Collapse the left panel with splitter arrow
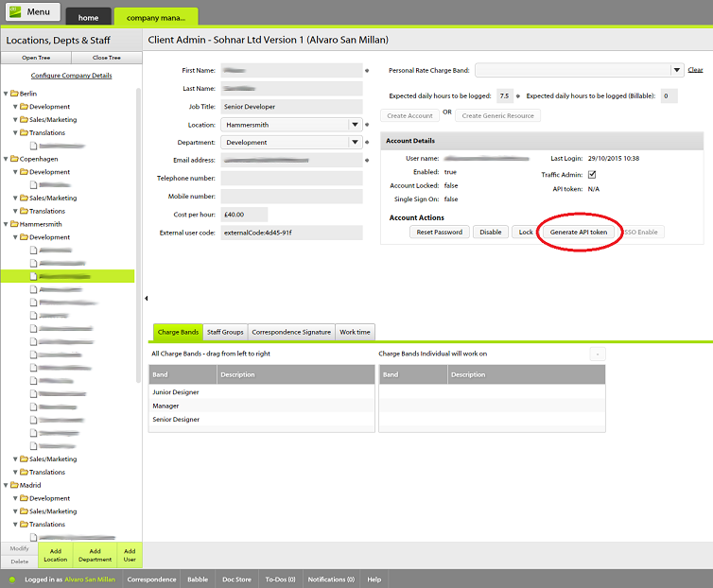The image size is (713, 588). (x=146, y=299)
